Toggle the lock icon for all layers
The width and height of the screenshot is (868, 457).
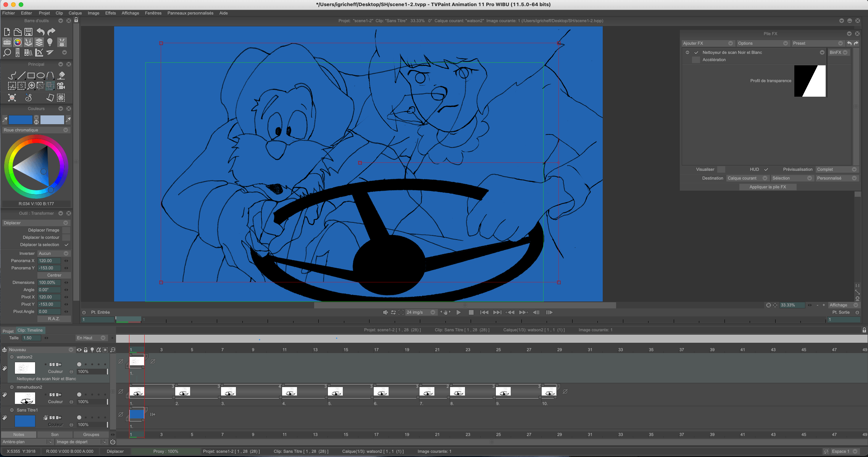(86, 350)
